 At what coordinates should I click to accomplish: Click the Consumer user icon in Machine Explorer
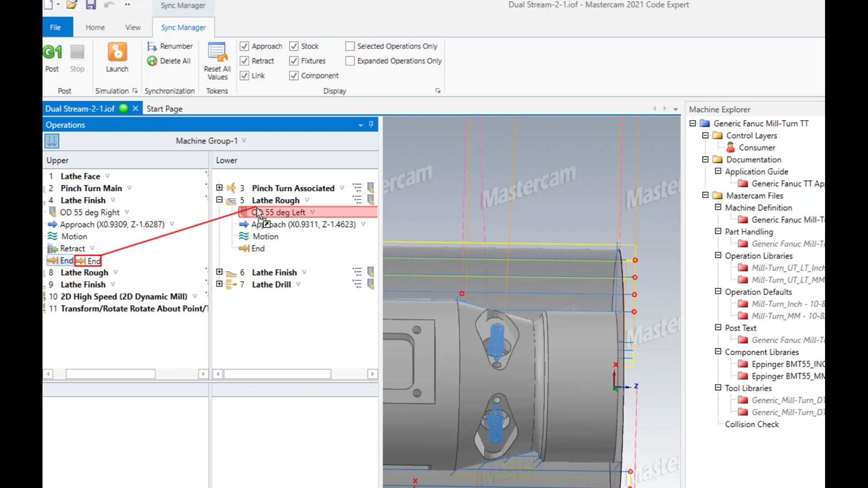730,147
